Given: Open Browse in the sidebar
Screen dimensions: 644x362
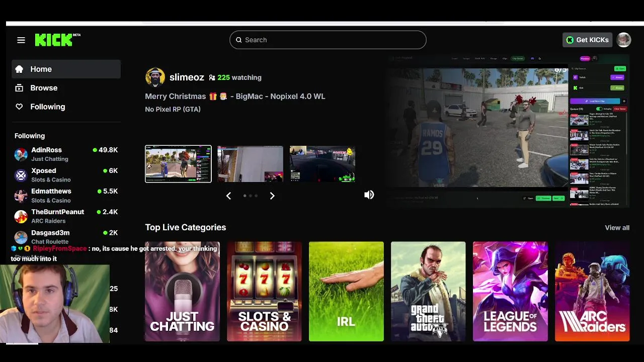Looking at the screenshot, I should point(66,88).
